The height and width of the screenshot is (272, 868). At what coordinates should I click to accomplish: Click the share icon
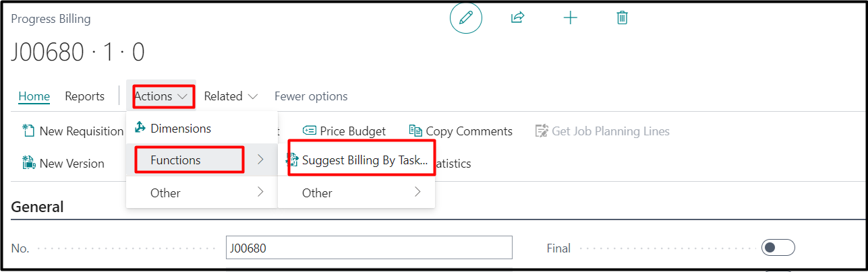[x=517, y=18]
